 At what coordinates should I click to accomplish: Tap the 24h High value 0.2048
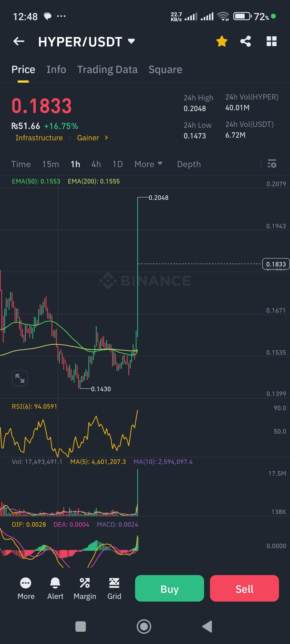click(195, 109)
